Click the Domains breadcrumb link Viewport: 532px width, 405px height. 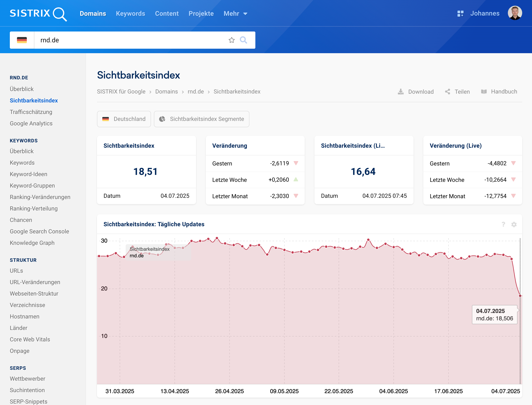(166, 92)
